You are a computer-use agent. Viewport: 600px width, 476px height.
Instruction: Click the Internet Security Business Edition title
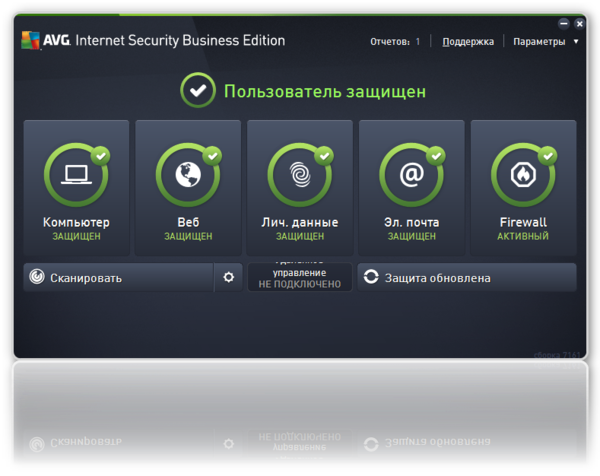[x=180, y=41]
